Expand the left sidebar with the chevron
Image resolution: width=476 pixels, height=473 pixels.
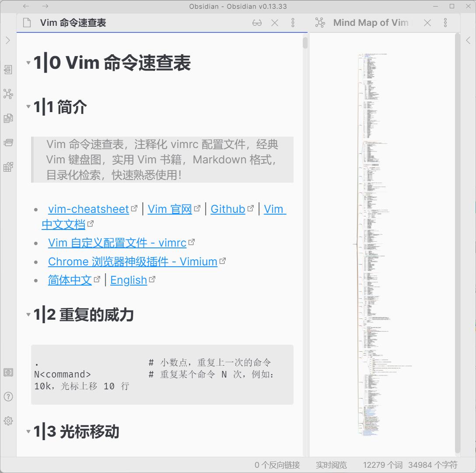(x=8, y=40)
